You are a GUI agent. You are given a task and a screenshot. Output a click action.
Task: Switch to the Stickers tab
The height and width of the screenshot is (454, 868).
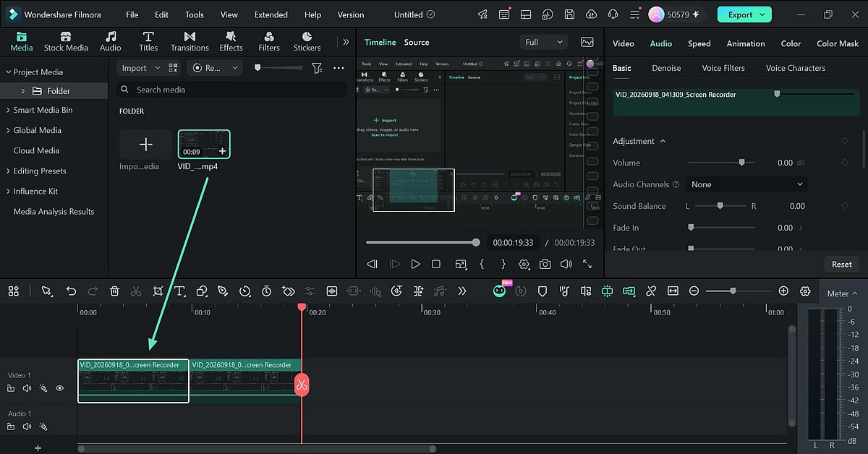click(307, 42)
